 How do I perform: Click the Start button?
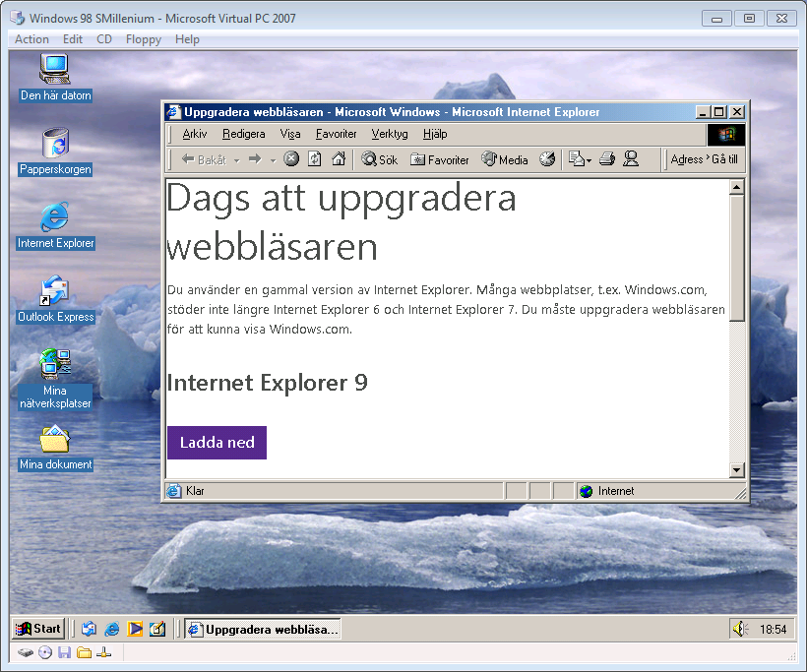(x=38, y=629)
